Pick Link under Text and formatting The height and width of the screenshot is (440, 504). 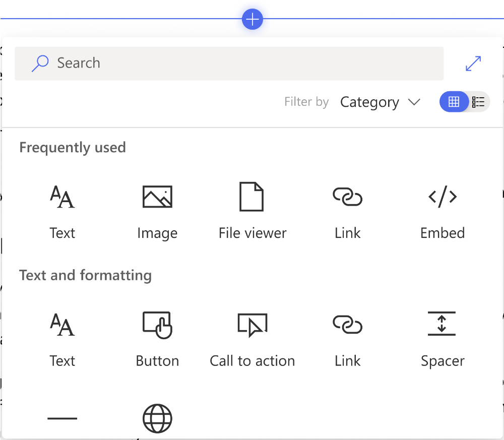pos(347,339)
